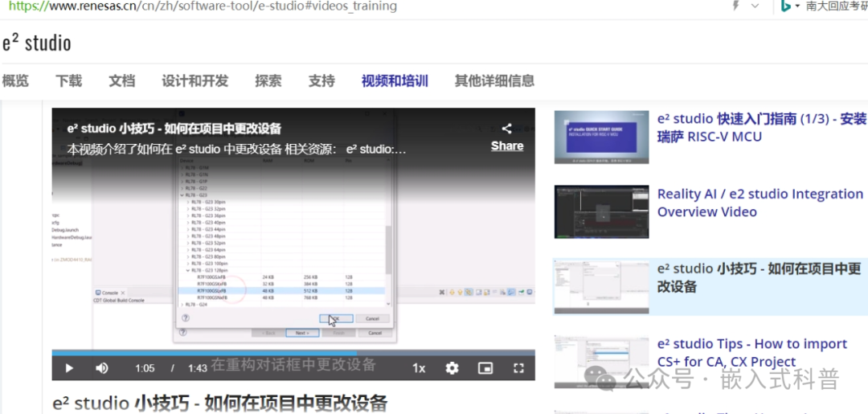The image size is (868, 414).
Task: Click the bold search text 南大回应考研
Action: 837,6
